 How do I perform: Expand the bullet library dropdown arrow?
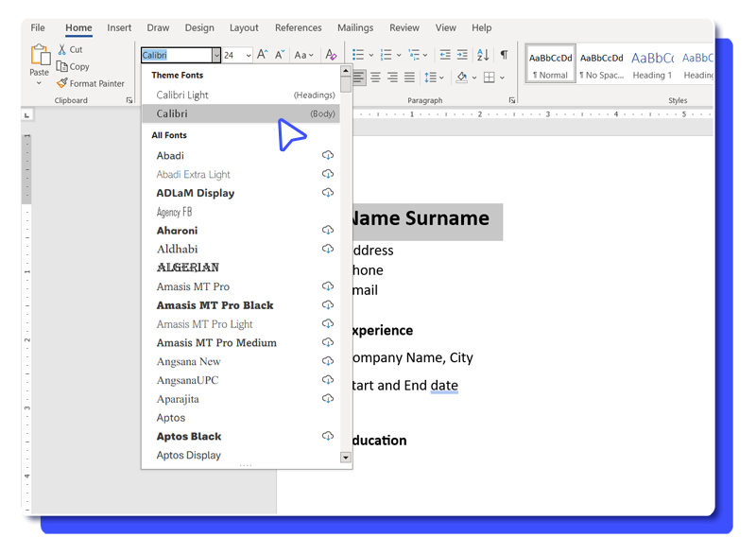point(371,55)
